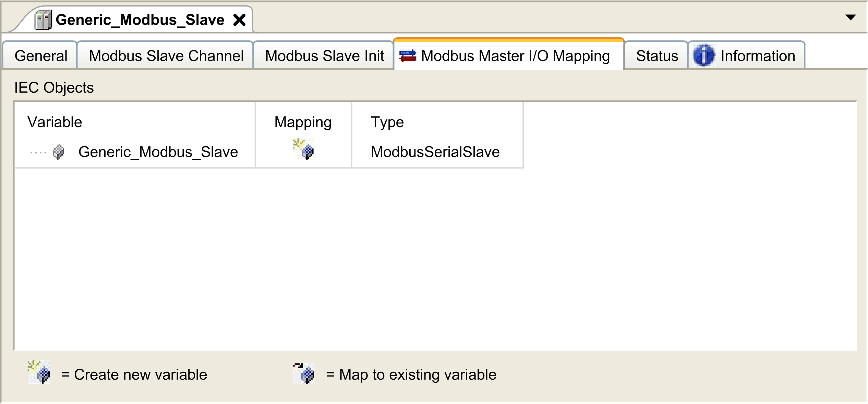
Task: Select the Modbus Slave Init tab
Action: (324, 56)
